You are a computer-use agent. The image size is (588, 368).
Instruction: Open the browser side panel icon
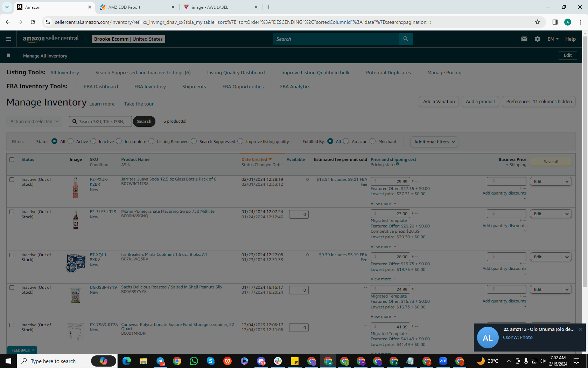555,22
